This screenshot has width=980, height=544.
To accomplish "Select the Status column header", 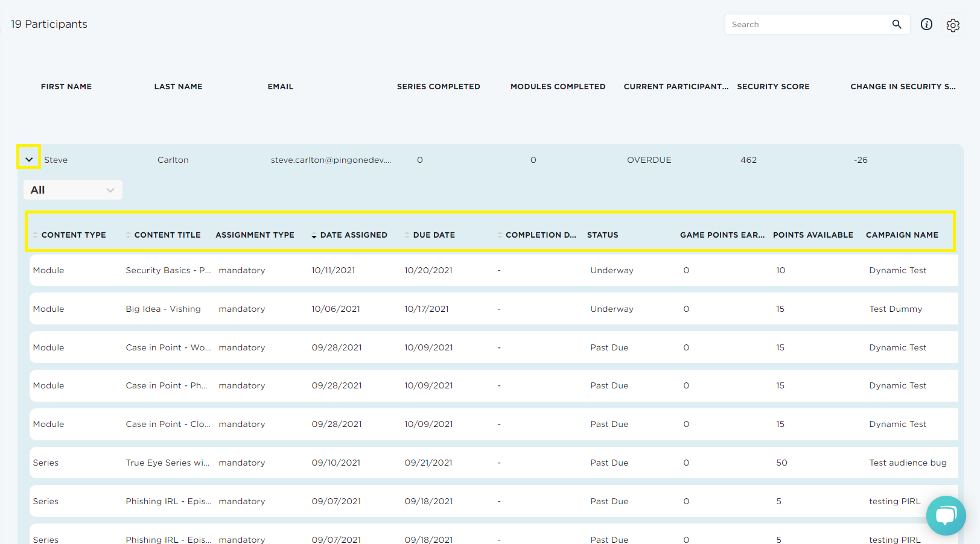I will click(x=602, y=235).
